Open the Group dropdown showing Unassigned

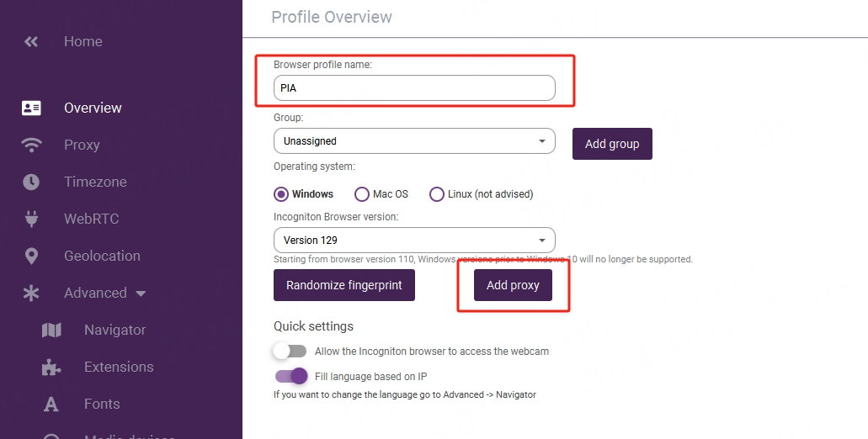pyautogui.click(x=413, y=141)
